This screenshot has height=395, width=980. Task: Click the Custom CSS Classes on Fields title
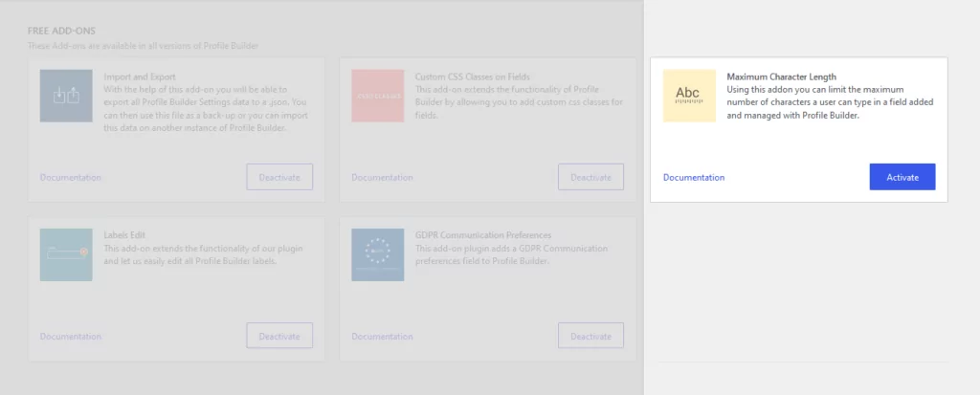[472, 77]
